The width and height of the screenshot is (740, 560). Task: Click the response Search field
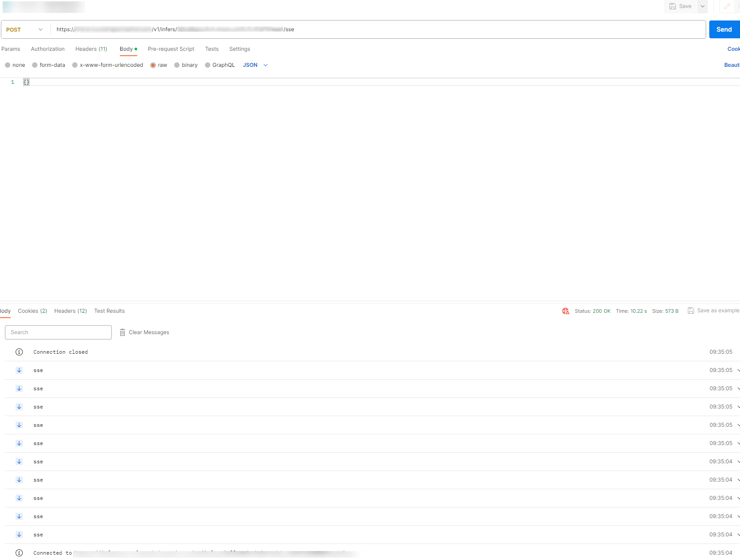[x=58, y=332]
